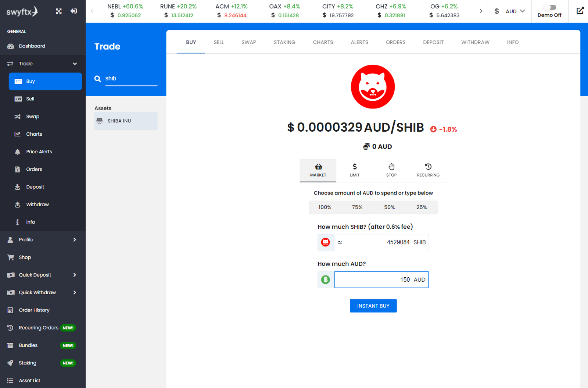Choose 25% of AUD balance
The image size is (588, 388).
point(422,207)
